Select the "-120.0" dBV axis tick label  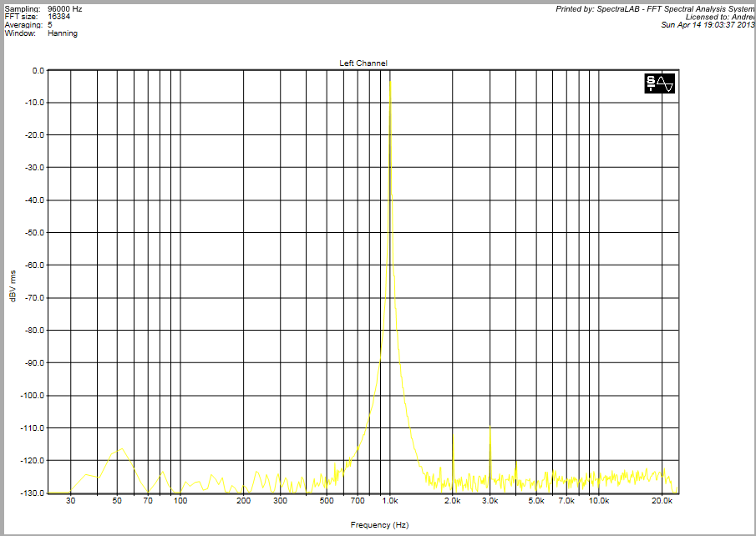click(x=33, y=460)
